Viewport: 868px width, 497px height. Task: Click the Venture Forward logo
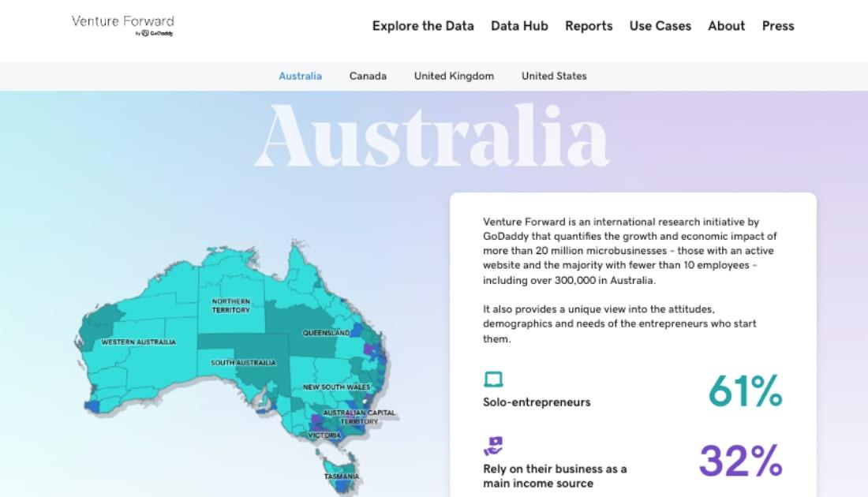click(122, 25)
